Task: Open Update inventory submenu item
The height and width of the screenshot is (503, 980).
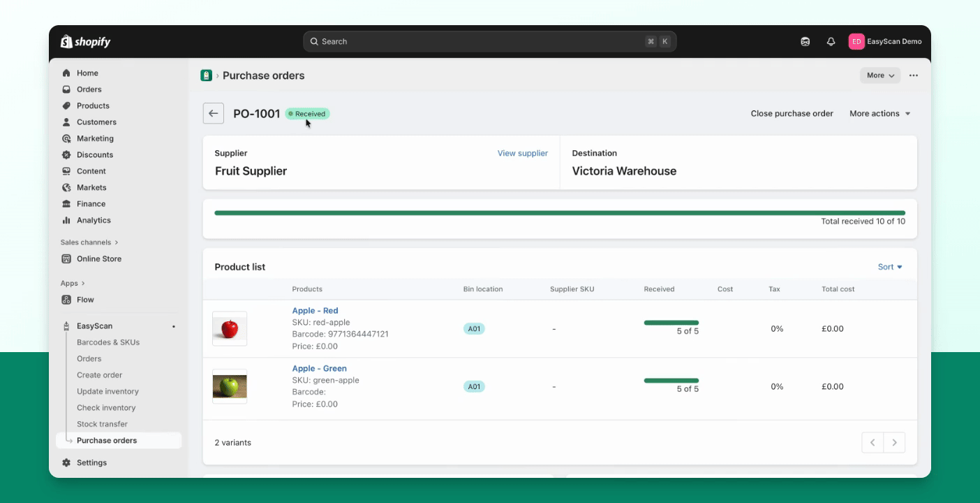Action: tap(107, 391)
